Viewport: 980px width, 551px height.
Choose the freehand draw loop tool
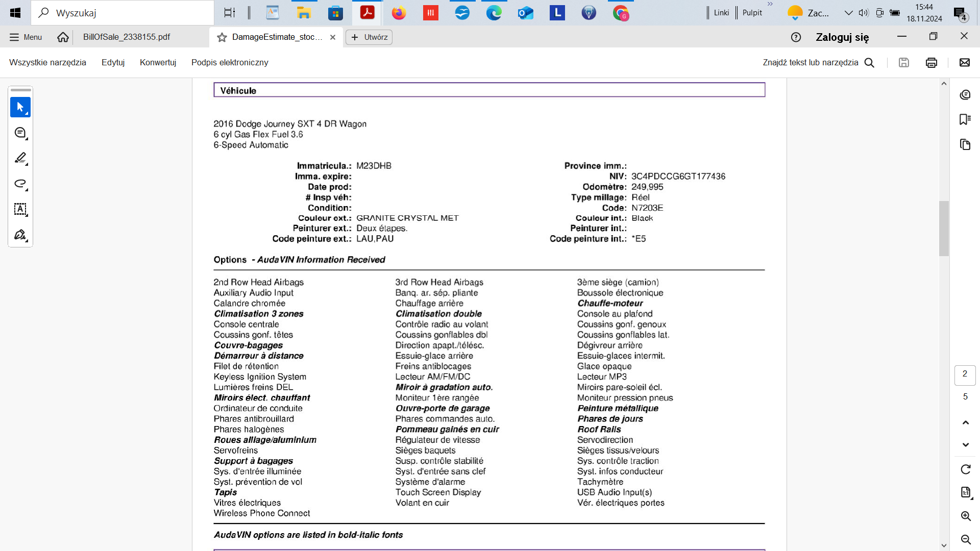[20, 184]
